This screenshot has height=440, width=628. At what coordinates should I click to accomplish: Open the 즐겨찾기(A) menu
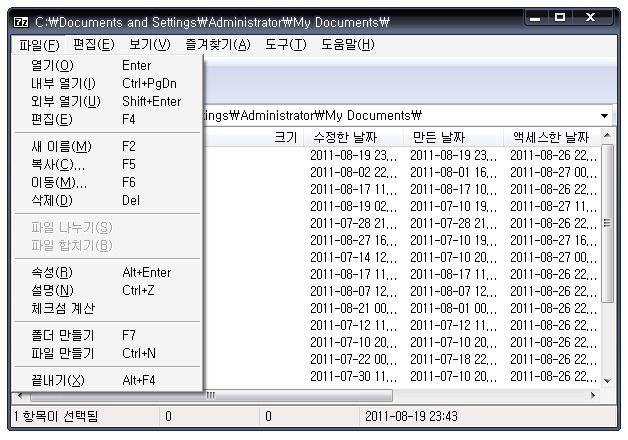[218, 44]
